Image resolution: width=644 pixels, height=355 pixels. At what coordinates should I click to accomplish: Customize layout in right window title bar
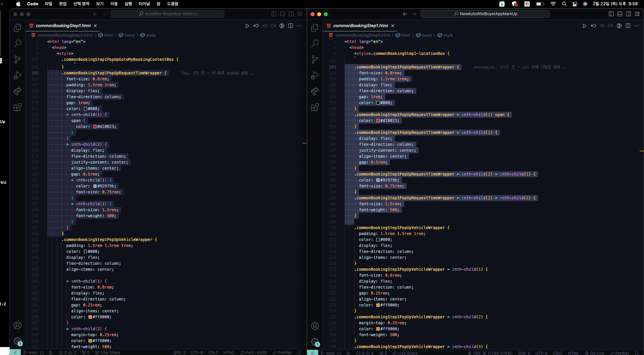point(637,14)
